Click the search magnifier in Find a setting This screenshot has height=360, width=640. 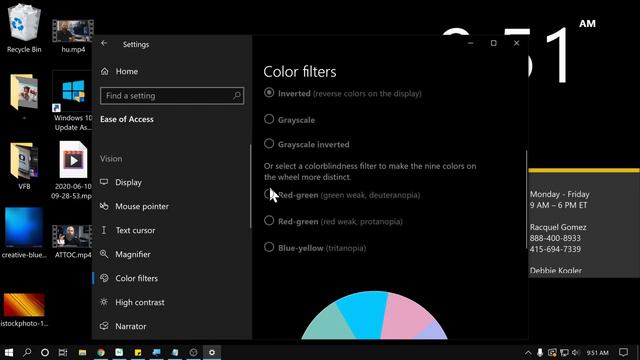tap(237, 96)
